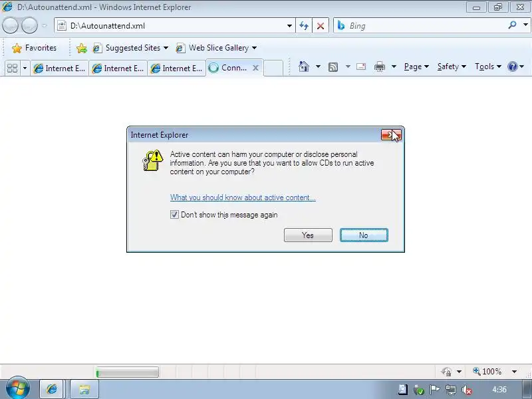Open 'What you should know about active content' link
532x399 pixels.
pos(243,198)
